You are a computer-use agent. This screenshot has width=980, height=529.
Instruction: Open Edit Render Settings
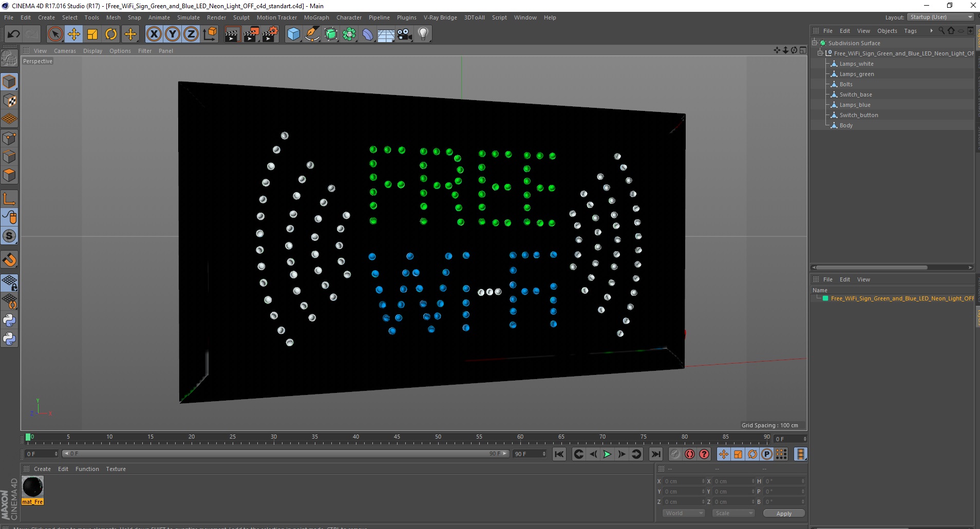click(270, 34)
